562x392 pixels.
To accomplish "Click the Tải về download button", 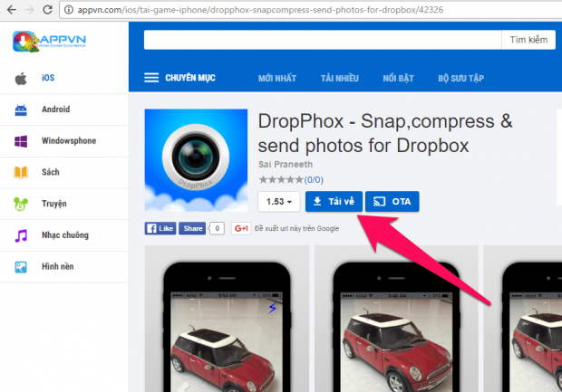I will pyautogui.click(x=334, y=202).
